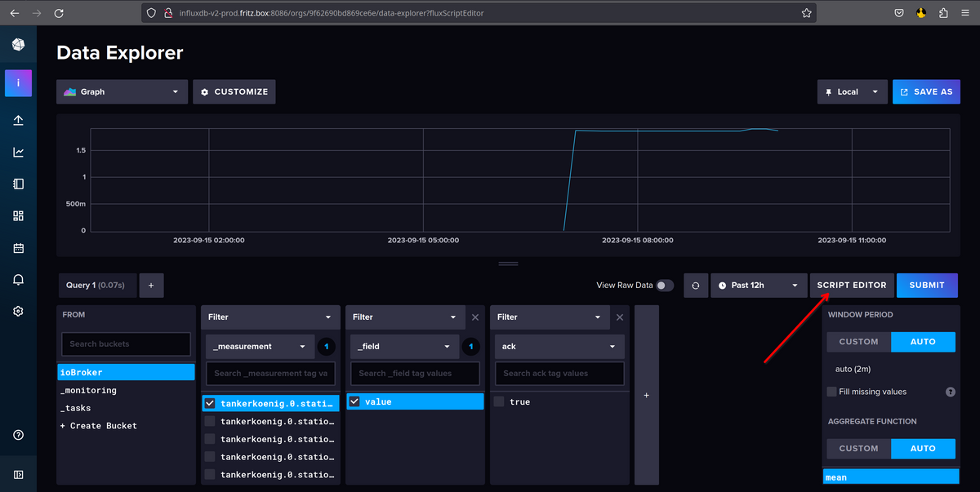Screen dimensions: 980x492
Task: Open Data Explorer graph icon in sidebar
Action: pos(18,152)
